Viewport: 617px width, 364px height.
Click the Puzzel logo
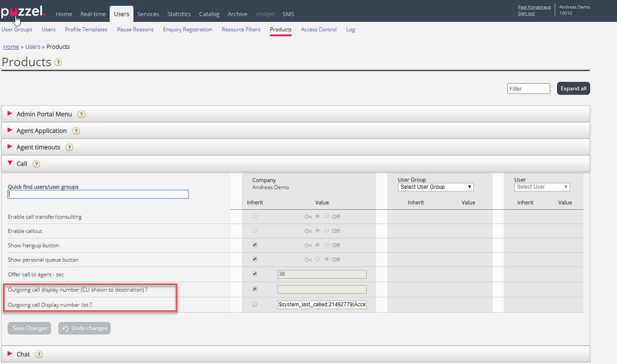click(23, 12)
